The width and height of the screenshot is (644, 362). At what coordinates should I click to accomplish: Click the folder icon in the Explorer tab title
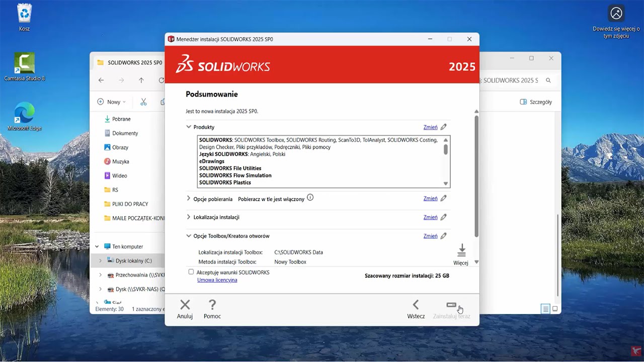coord(100,63)
